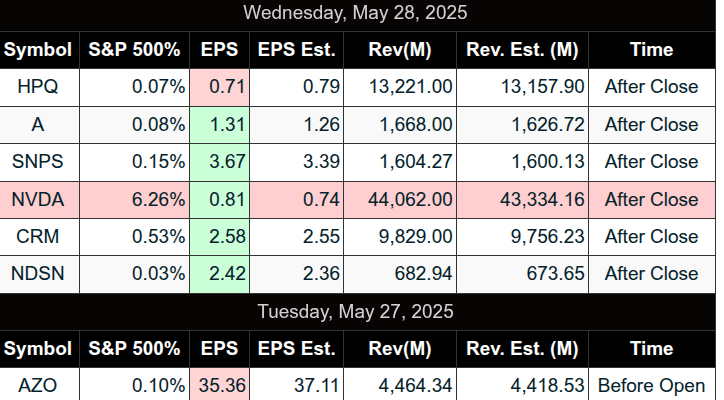The image size is (724, 400).
Task: Click the A symbol cell
Action: (38, 125)
